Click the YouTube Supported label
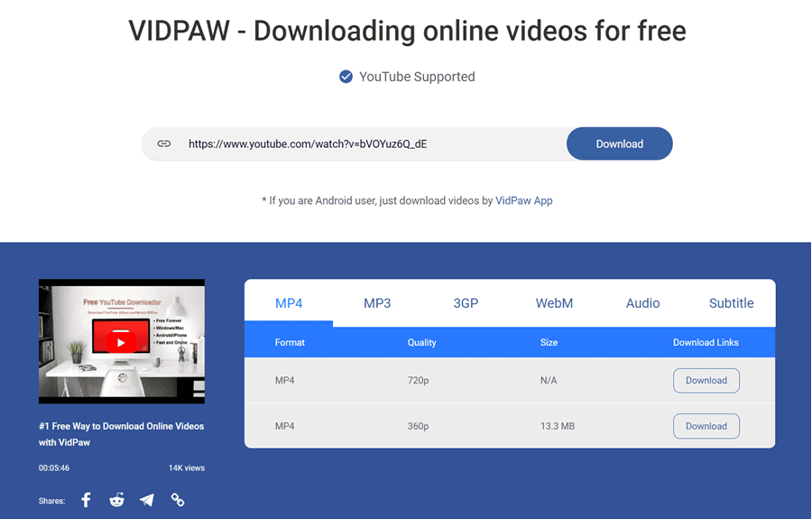This screenshot has height=519, width=812. pos(417,77)
